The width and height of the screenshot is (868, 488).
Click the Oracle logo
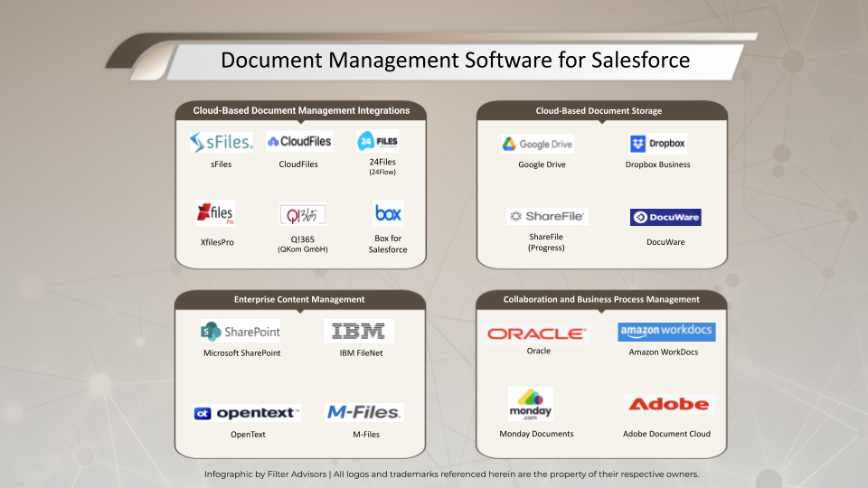(x=537, y=333)
